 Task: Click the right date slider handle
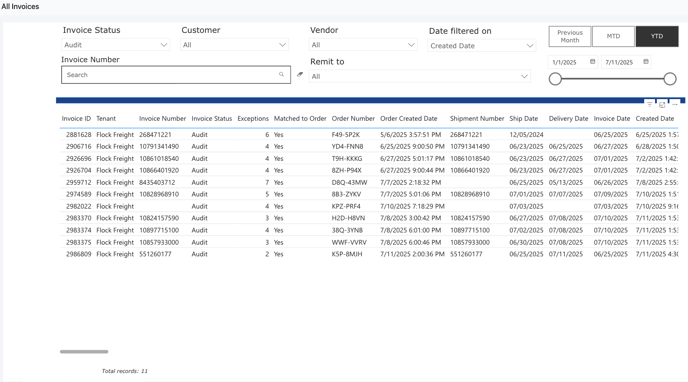tap(670, 79)
